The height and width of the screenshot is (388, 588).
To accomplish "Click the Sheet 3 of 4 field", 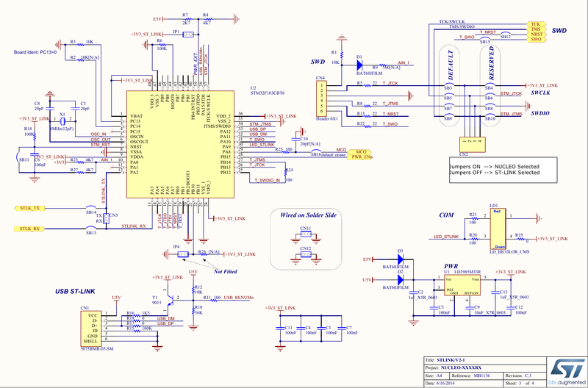I will pyautogui.click(x=524, y=384).
